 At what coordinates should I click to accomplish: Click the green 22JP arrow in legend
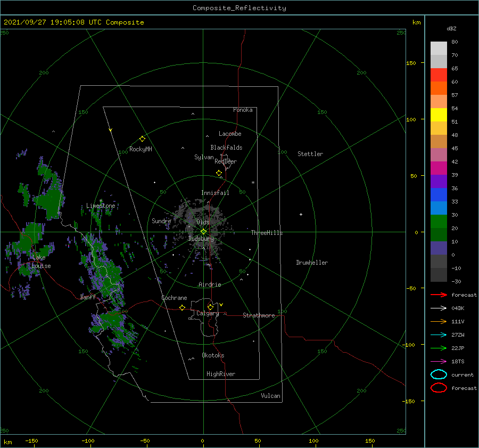coord(439,348)
